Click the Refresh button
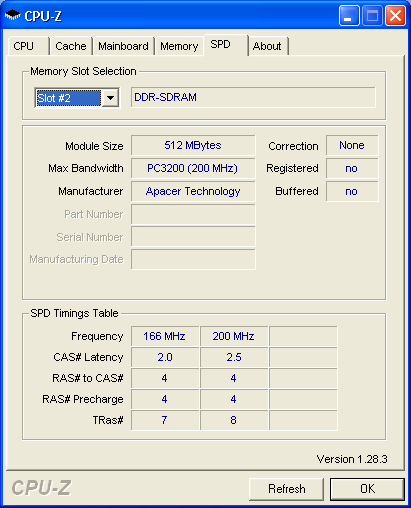The height and width of the screenshot is (508, 411). tap(287, 489)
